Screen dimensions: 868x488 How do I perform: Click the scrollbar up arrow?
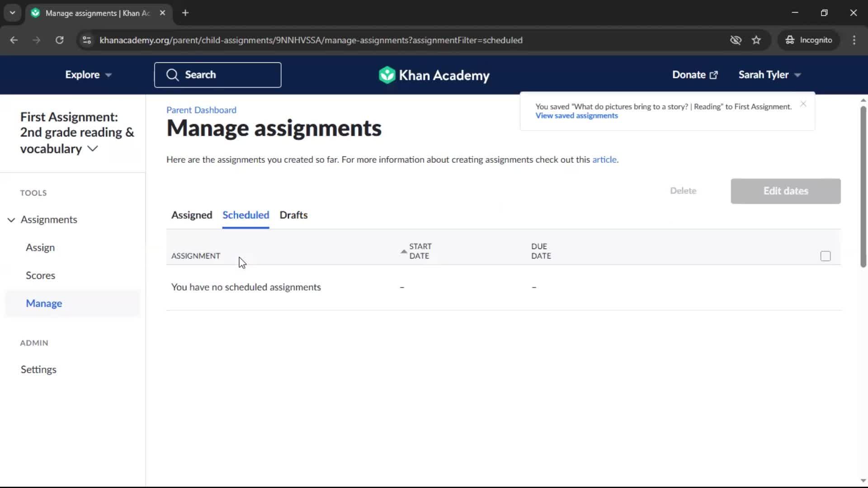click(x=863, y=100)
